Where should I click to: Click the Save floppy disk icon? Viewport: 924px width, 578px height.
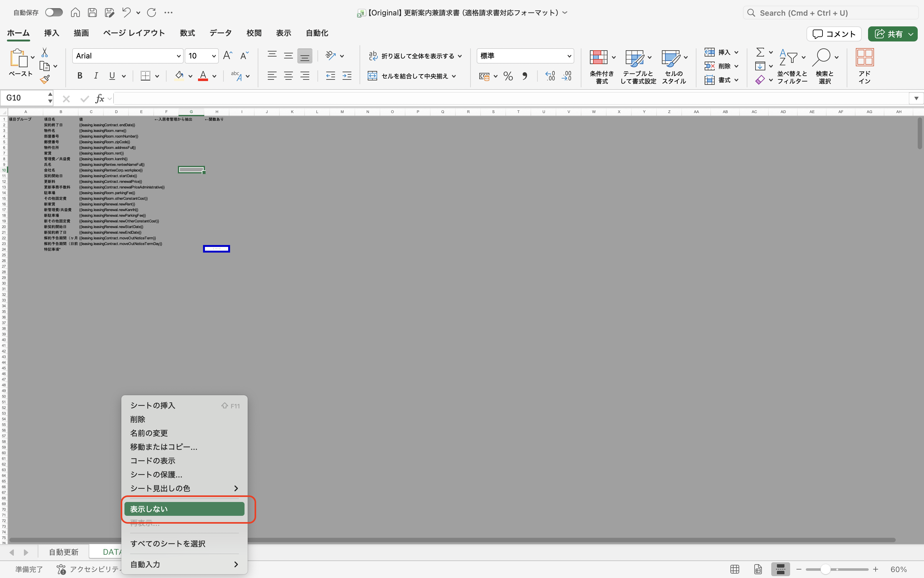pos(92,13)
